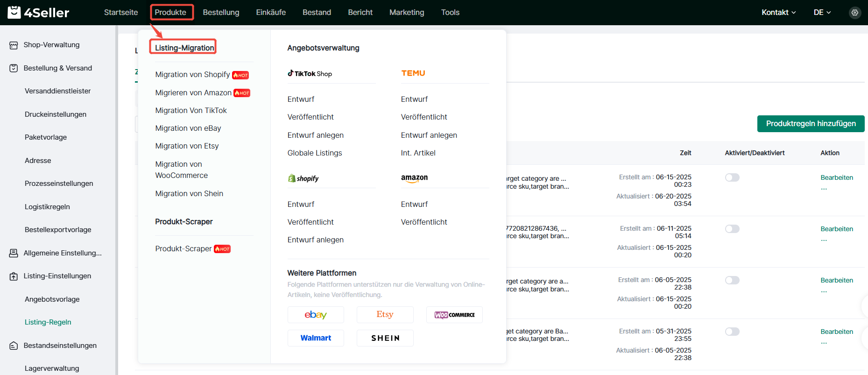
Task: Open the Startseite menu
Action: coord(121,13)
